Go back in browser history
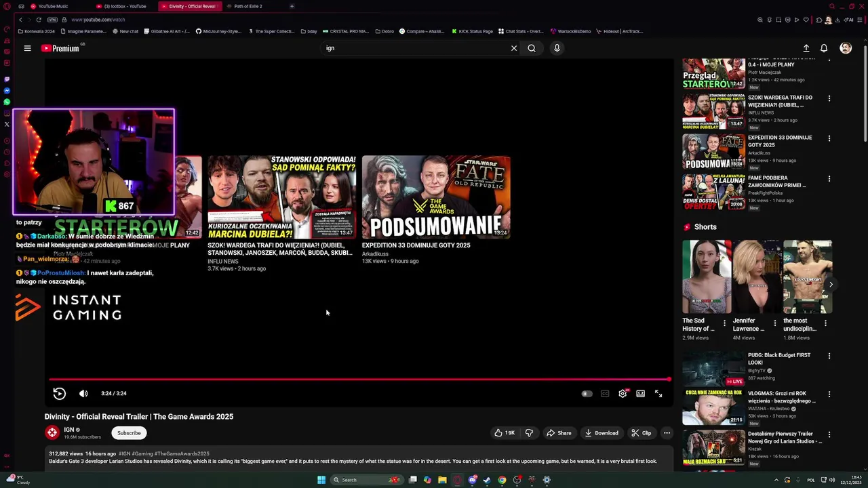This screenshot has width=868, height=488. 21,20
